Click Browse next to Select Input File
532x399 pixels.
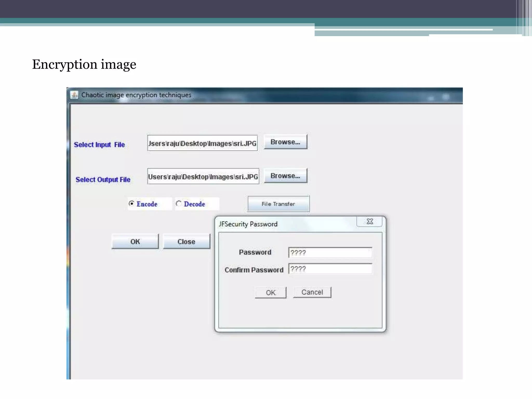(x=285, y=142)
